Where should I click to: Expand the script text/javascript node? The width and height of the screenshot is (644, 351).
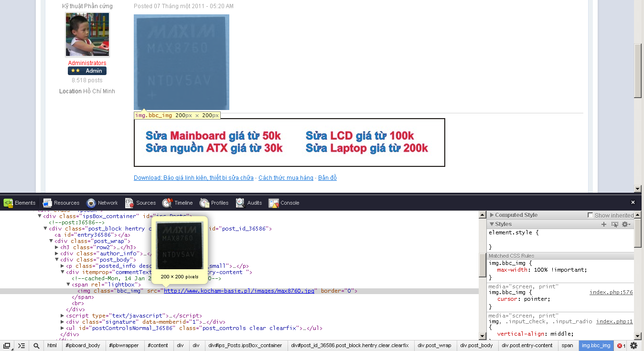click(x=63, y=316)
